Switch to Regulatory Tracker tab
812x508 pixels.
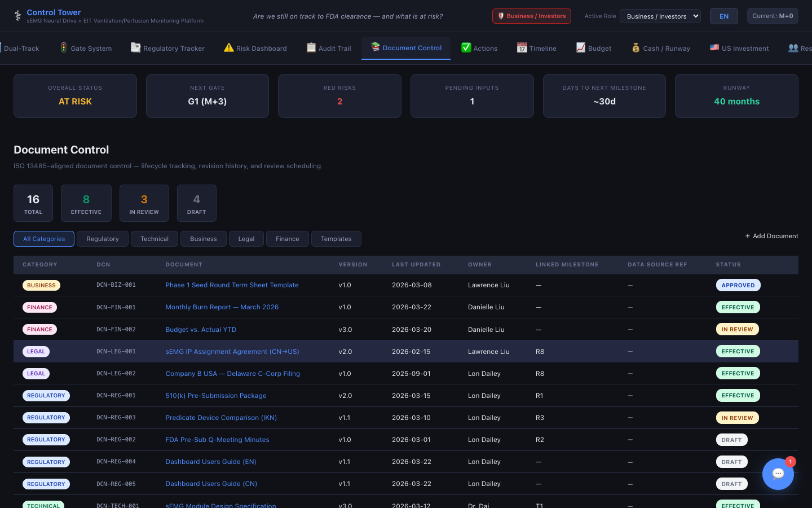point(168,49)
